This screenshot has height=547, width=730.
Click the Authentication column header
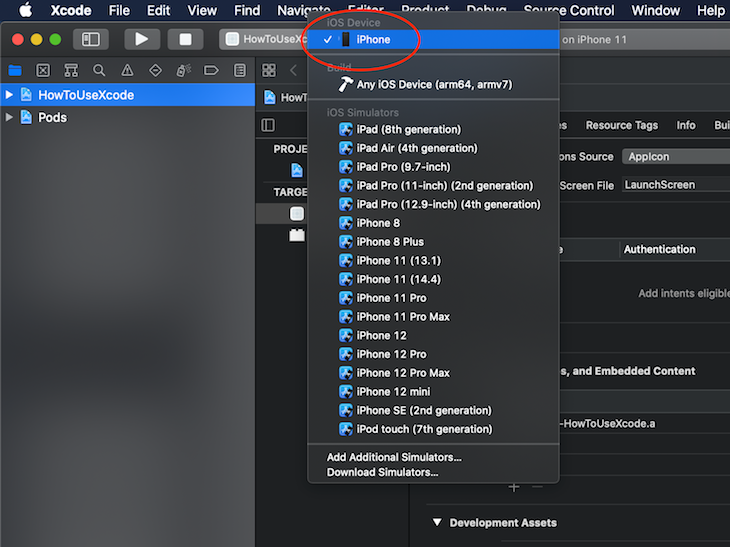click(659, 250)
